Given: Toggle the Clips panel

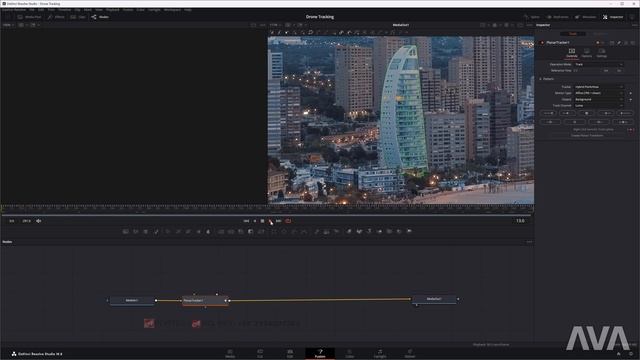Looking at the screenshot, I should [78, 17].
